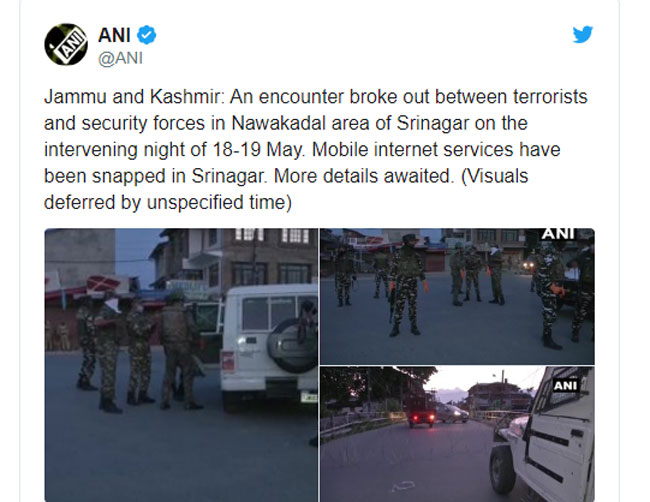Screen dimensions: 650x502
Task: Click the red vehicle's tail lights
Action: [421, 415]
